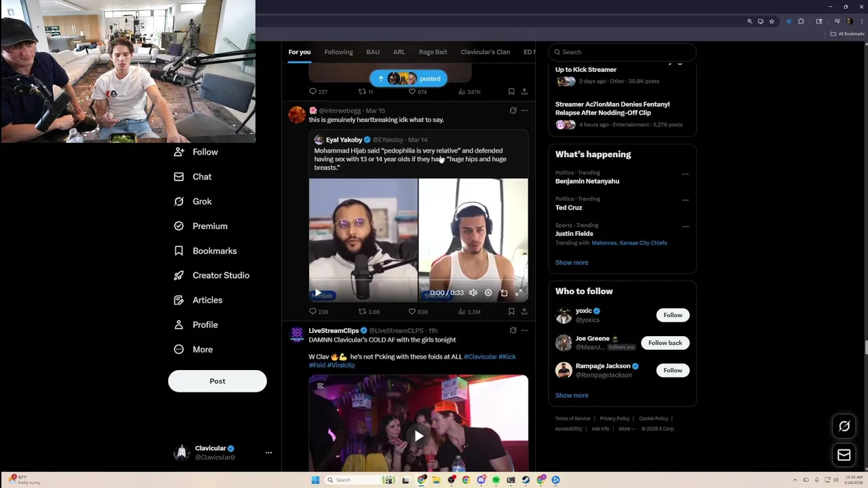The height and width of the screenshot is (488, 868).
Task: Open interwebegg profile avatar
Action: pos(296,115)
